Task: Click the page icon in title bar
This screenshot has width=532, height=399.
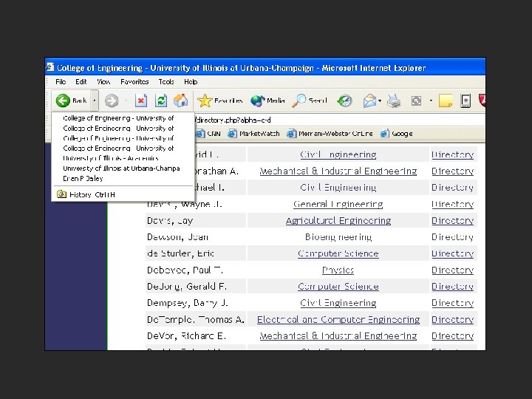Action: click(50, 66)
